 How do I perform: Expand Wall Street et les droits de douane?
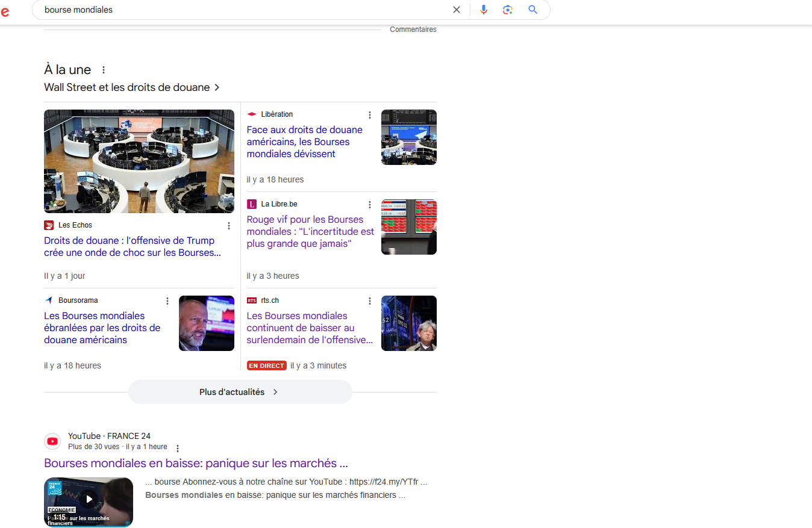pos(132,87)
